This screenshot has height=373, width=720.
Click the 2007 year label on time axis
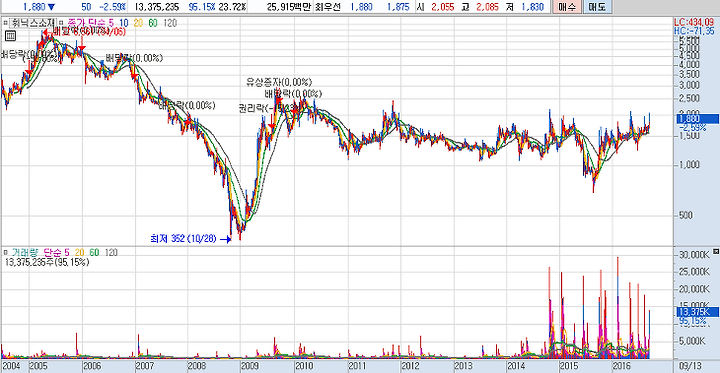[x=145, y=367]
